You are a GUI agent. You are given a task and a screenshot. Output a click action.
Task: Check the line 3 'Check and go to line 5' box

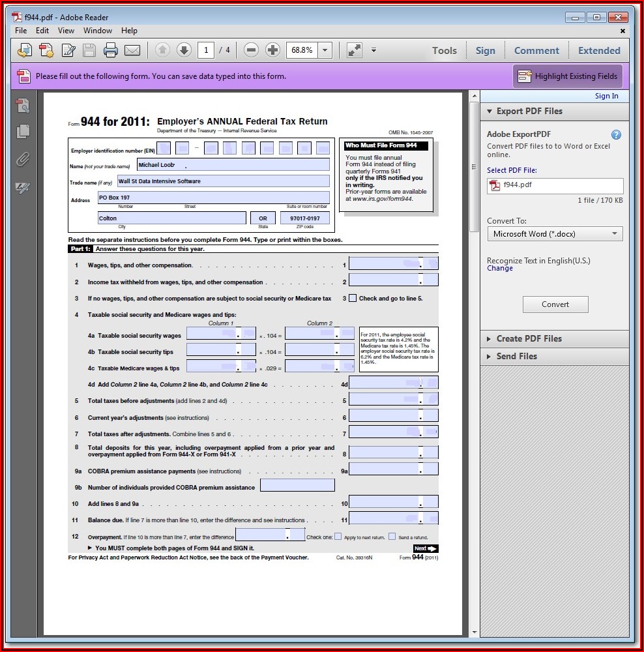[x=353, y=299]
